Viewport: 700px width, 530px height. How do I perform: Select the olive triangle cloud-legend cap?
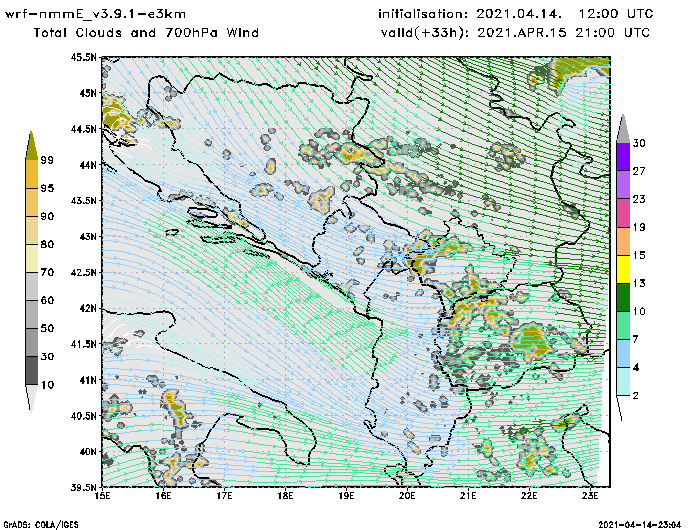tap(32, 146)
